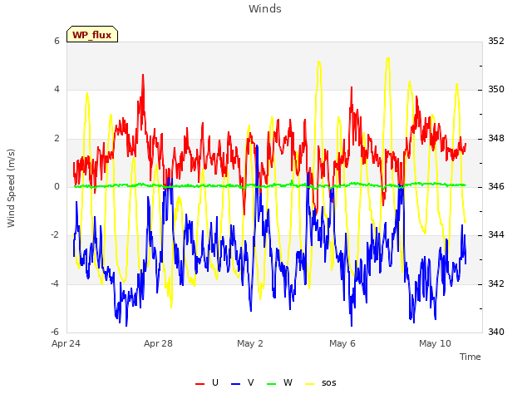Click the right axis value 342
532x399 pixels.
coord(496,283)
